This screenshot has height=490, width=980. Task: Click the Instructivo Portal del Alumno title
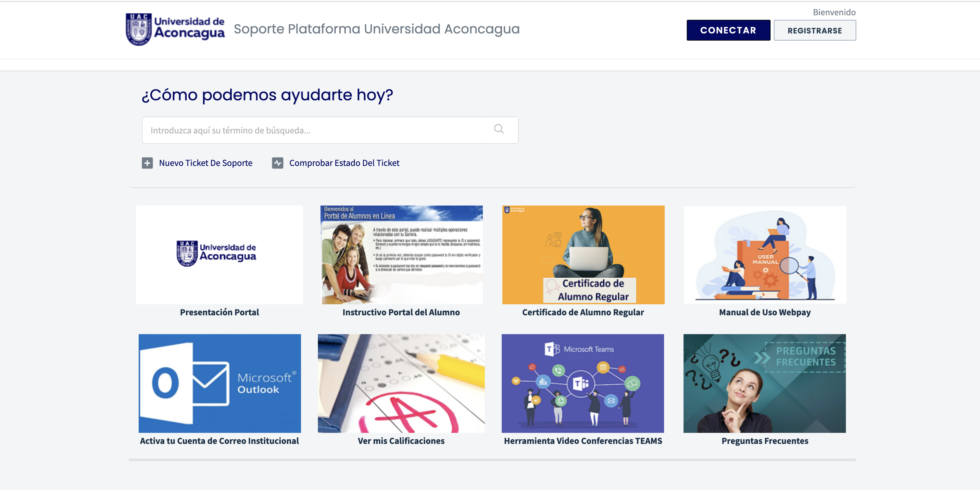tap(401, 312)
